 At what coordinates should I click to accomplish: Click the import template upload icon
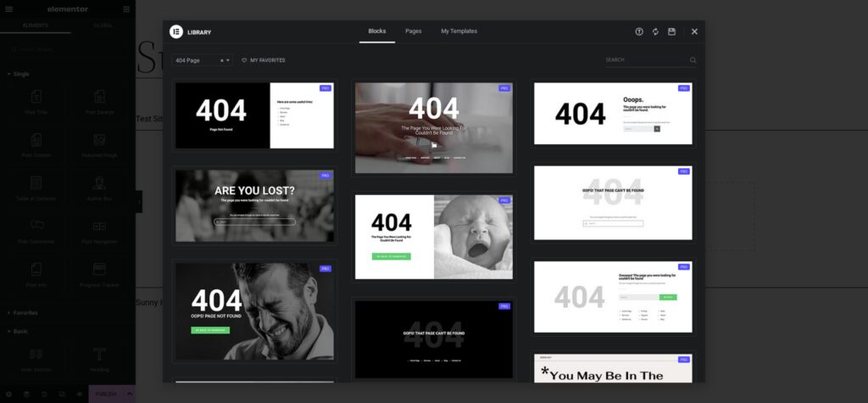click(x=639, y=32)
